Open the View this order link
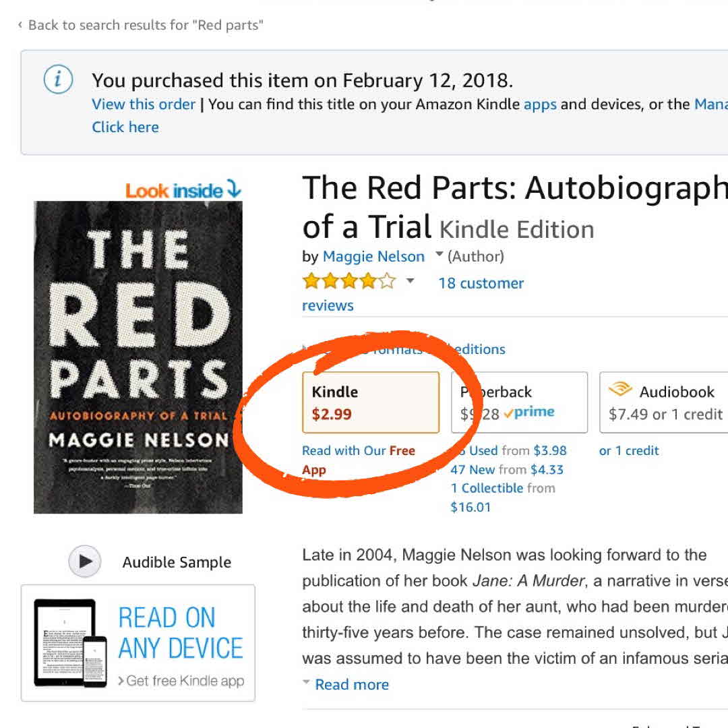This screenshot has width=728, height=728. [144, 104]
